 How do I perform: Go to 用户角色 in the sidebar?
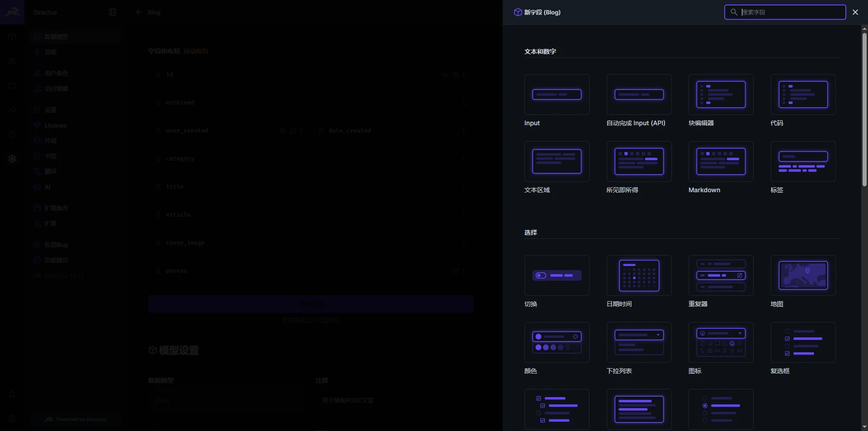tap(75, 73)
